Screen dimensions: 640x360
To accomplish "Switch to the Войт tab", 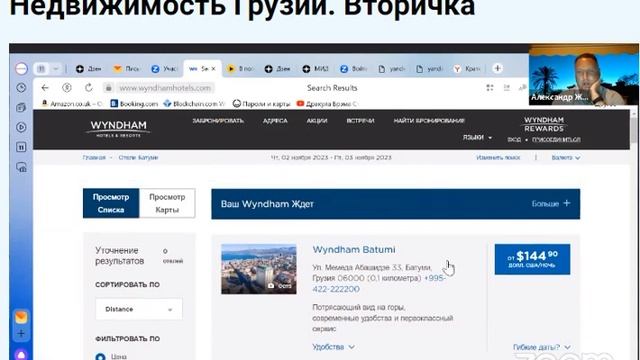I will click(x=353, y=69).
